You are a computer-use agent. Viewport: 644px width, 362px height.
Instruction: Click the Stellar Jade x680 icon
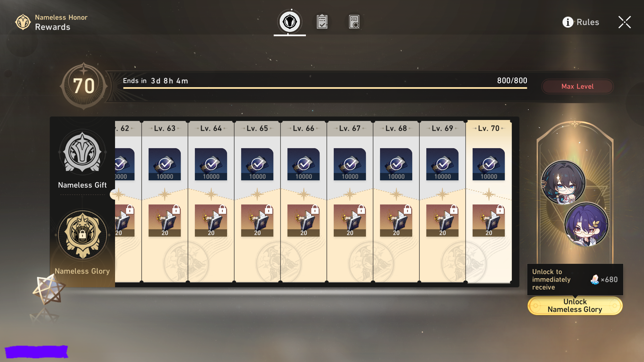click(595, 280)
